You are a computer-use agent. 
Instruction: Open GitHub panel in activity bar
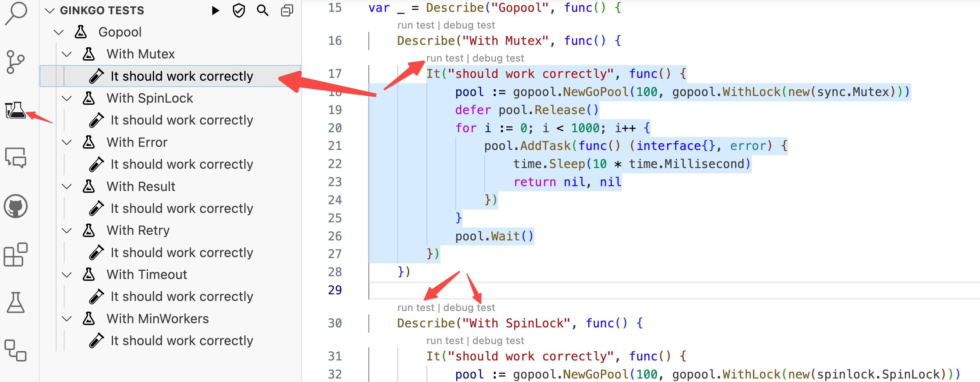click(x=15, y=207)
